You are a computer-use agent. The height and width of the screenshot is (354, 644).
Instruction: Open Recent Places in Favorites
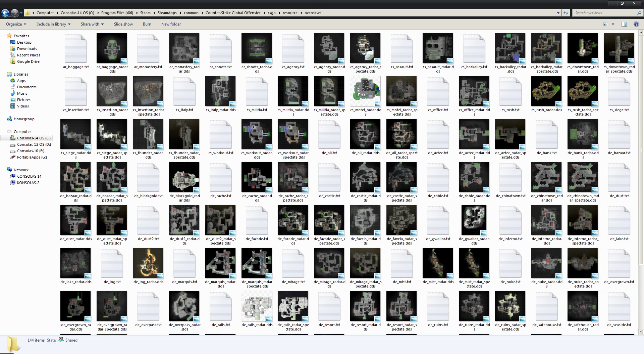click(29, 55)
